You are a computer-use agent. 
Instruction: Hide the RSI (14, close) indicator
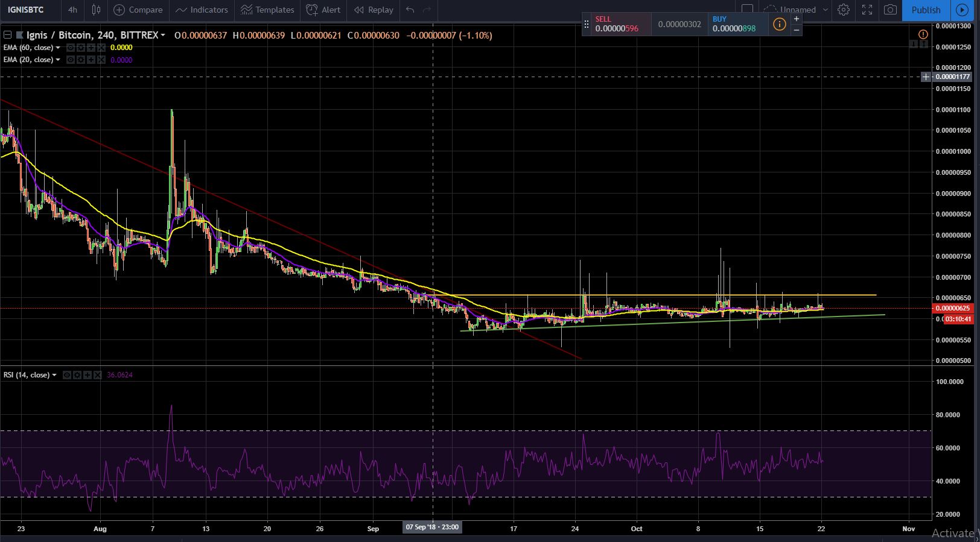pyautogui.click(x=67, y=375)
